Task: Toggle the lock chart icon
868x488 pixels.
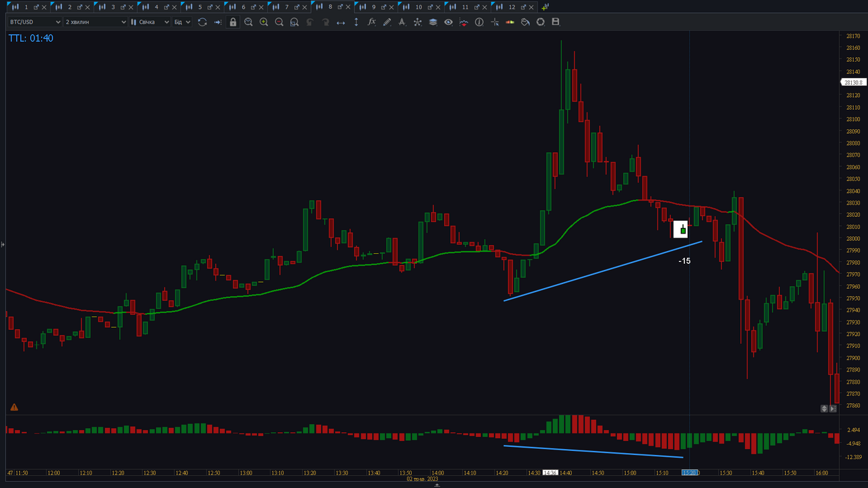Action: 233,22
